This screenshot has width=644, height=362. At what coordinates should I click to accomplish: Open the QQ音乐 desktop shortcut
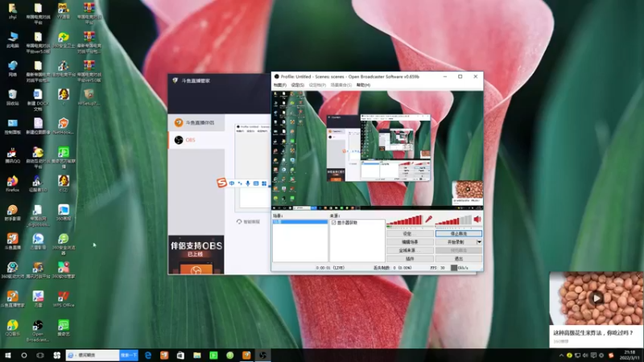(12, 328)
